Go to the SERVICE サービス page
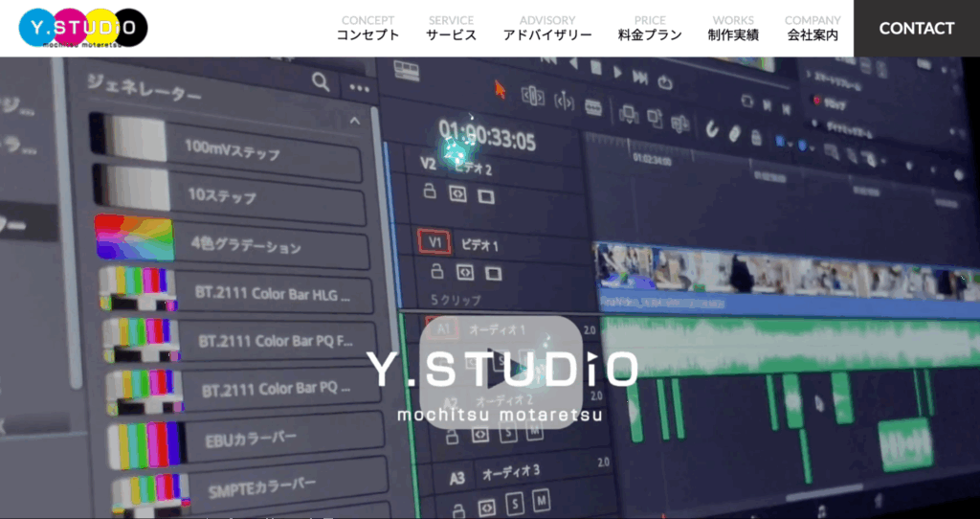The height and width of the screenshot is (519, 980). click(x=452, y=28)
